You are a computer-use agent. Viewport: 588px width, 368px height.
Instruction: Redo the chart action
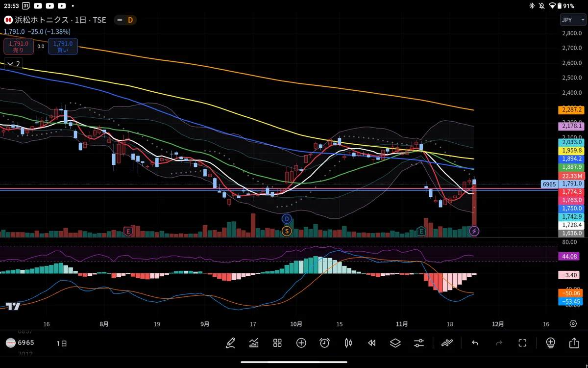point(499,343)
